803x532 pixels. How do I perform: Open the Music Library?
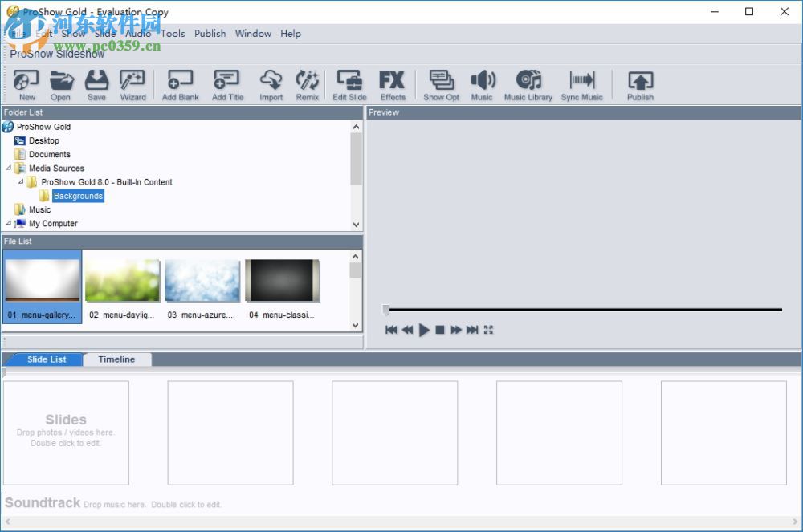click(528, 84)
